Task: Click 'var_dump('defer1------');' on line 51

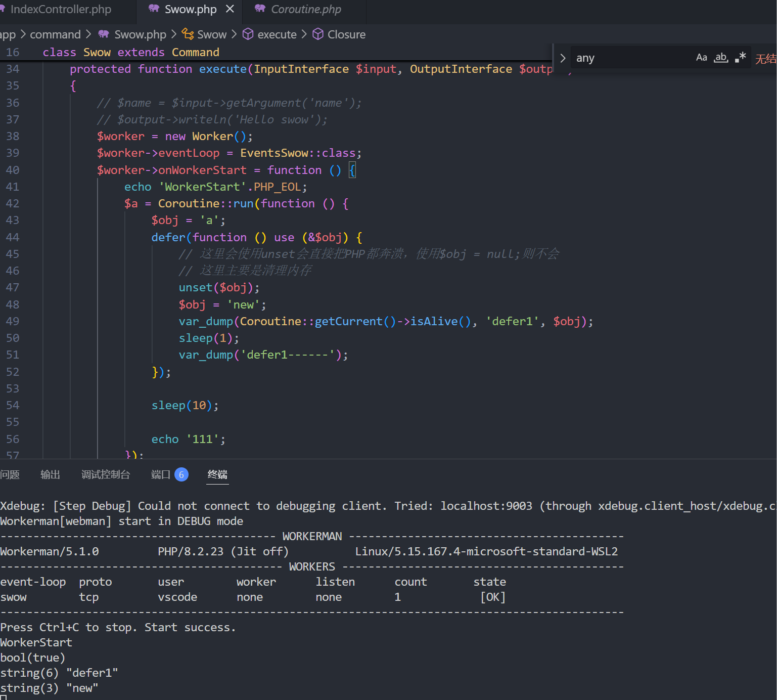Action: coord(263,355)
